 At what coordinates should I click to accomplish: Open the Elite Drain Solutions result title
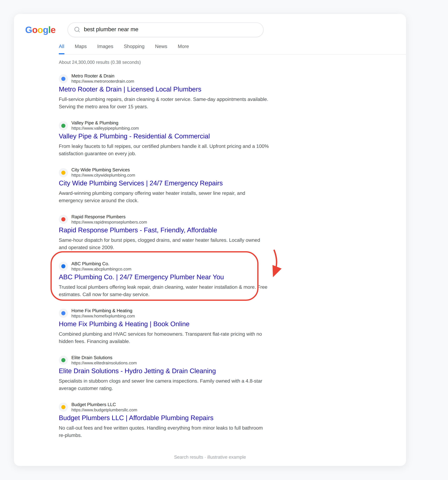click(137, 371)
